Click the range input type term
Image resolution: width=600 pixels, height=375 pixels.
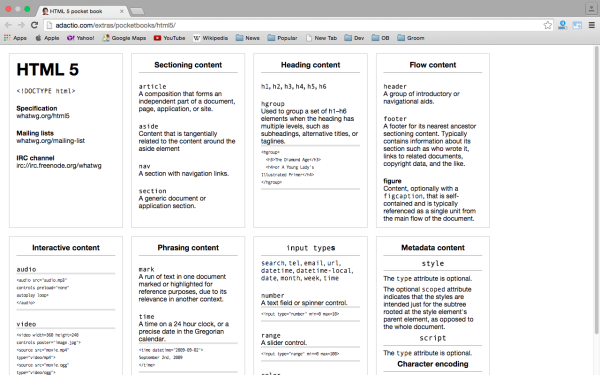click(271, 335)
